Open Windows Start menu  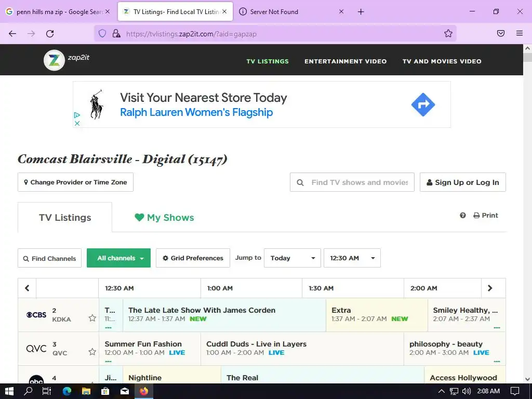[9, 391]
